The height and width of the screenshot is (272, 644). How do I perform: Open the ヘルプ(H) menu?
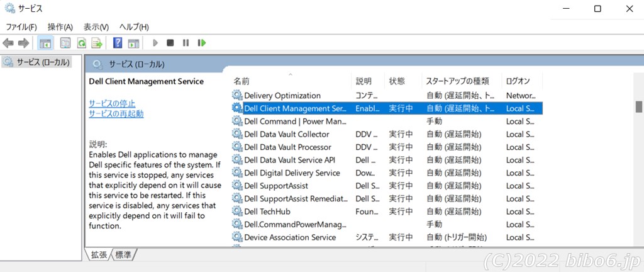pos(134,27)
